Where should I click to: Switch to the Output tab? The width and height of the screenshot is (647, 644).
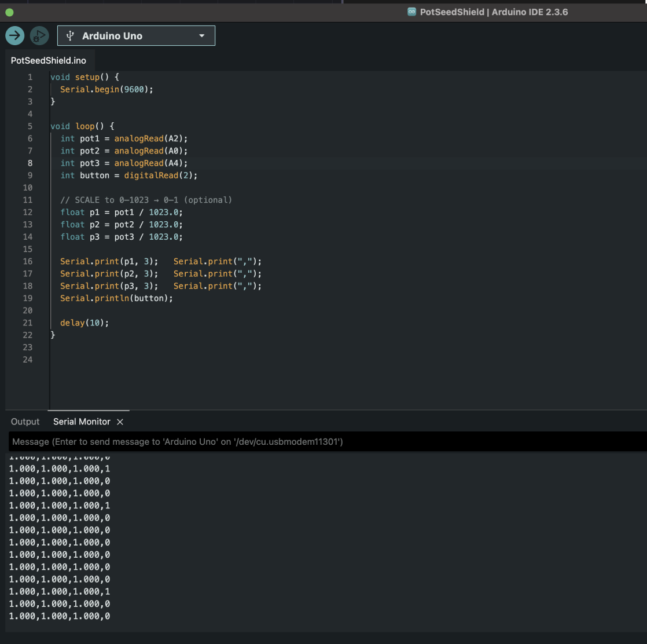pyautogui.click(x=25, y=422)
